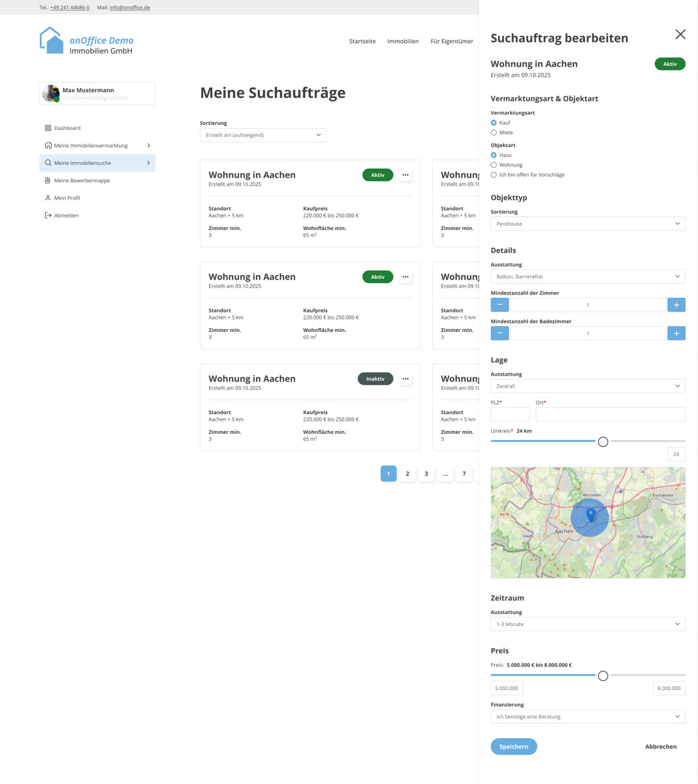
Task: Choose Wohnung under Objektart
Action: click(x=494, y=165)
